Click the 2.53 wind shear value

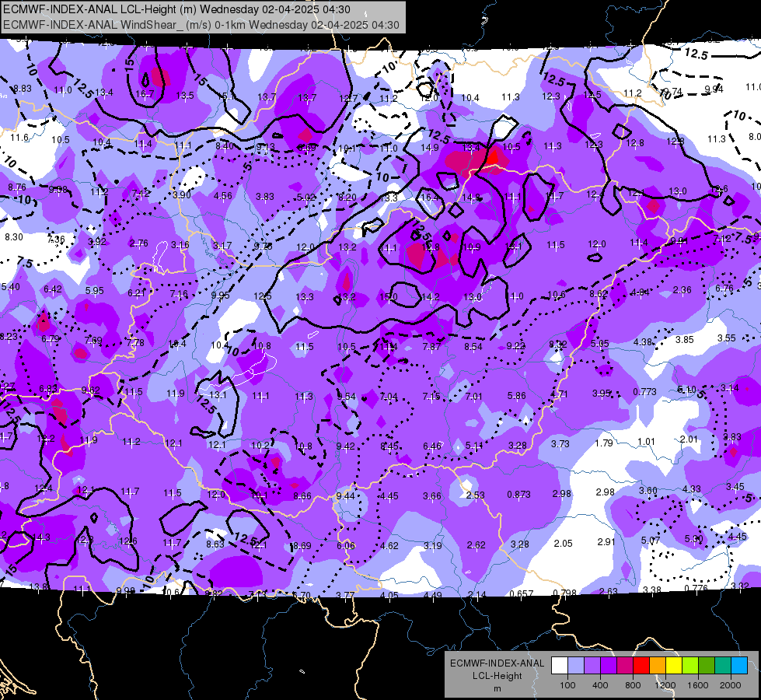pos(475,495)
